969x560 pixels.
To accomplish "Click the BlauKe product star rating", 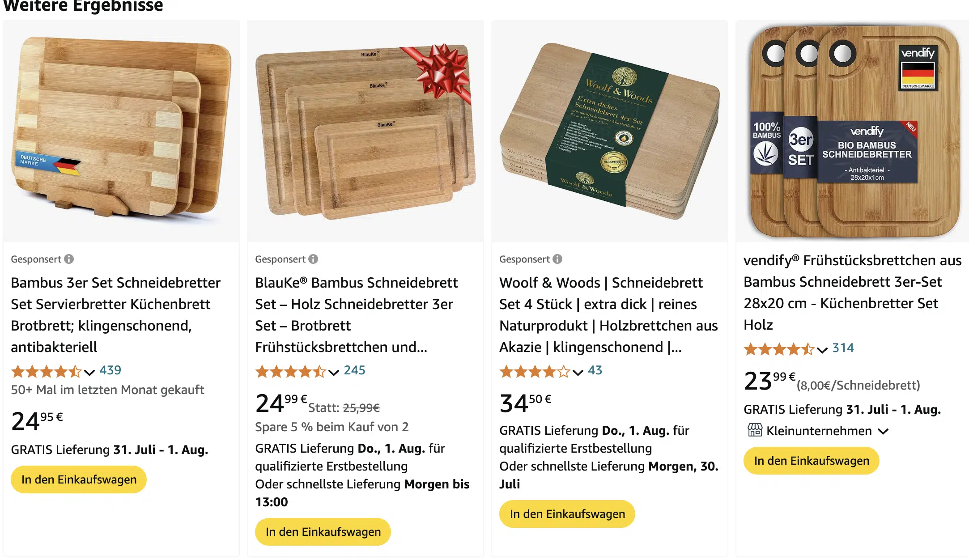I will point(290,371).
